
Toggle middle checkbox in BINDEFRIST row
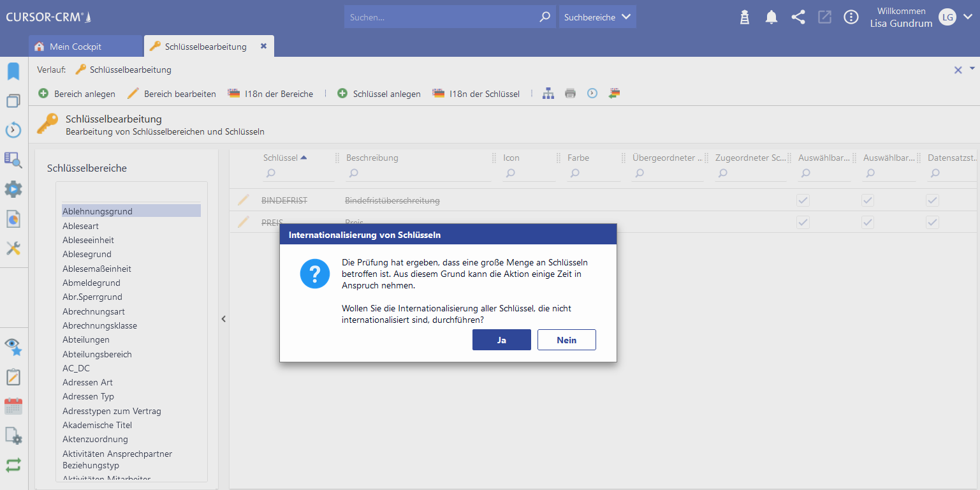click(867, 200)
